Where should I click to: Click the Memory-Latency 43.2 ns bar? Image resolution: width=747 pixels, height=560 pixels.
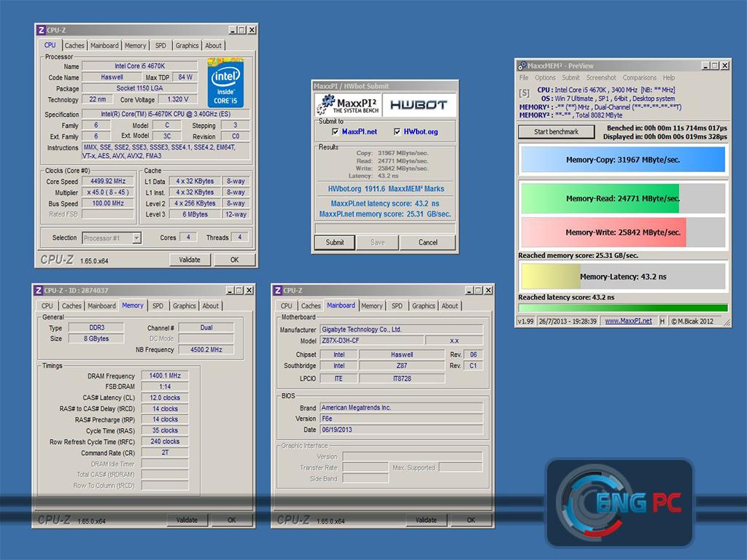pos(623,276)
